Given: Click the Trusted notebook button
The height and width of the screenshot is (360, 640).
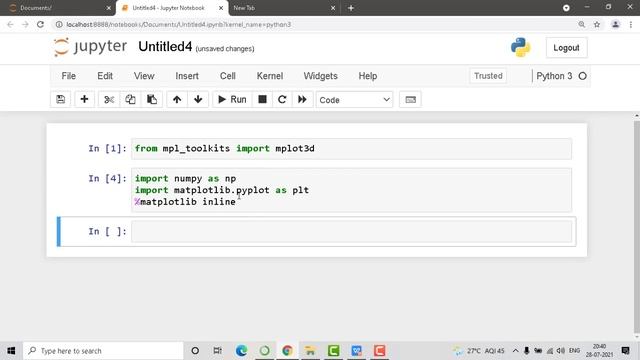Looking at the screenshot, I should (488, 76).
